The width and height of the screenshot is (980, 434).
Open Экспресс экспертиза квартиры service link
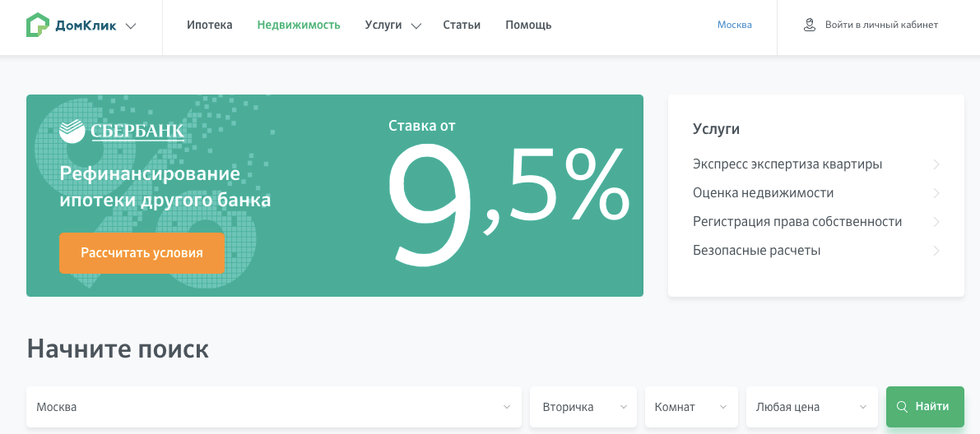coord(787,164)
